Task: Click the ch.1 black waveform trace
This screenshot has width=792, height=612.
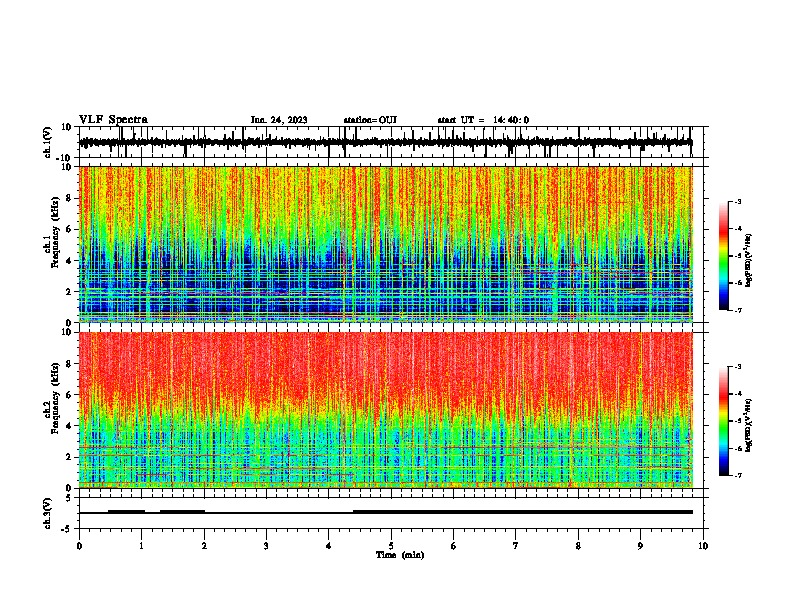Action: pyautogui.click(x=385, y=142)
